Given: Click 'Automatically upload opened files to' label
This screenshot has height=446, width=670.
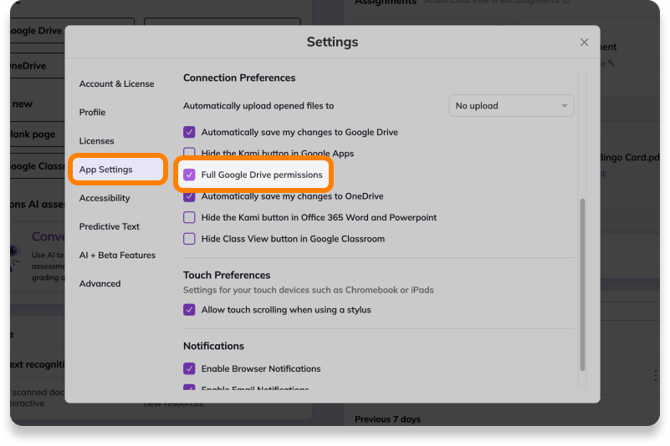Looking at the screenshot, I should coord(259,106).
